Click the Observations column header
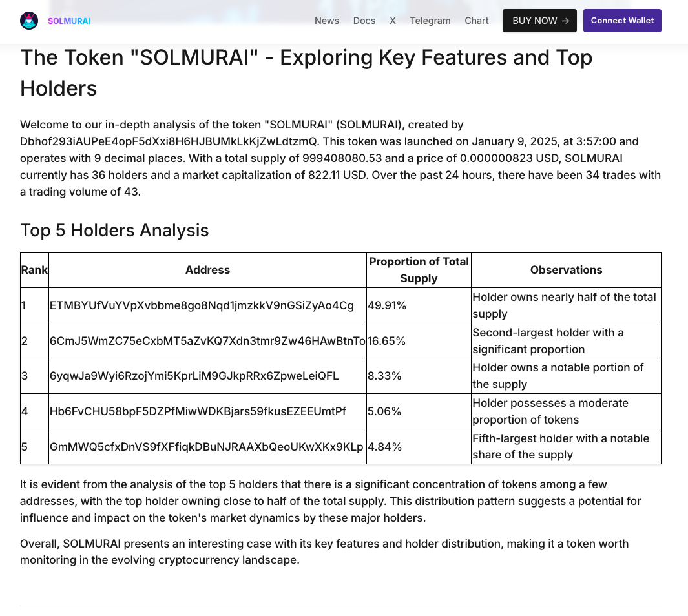This screenshot has height=616, width=688. point(566,270)
